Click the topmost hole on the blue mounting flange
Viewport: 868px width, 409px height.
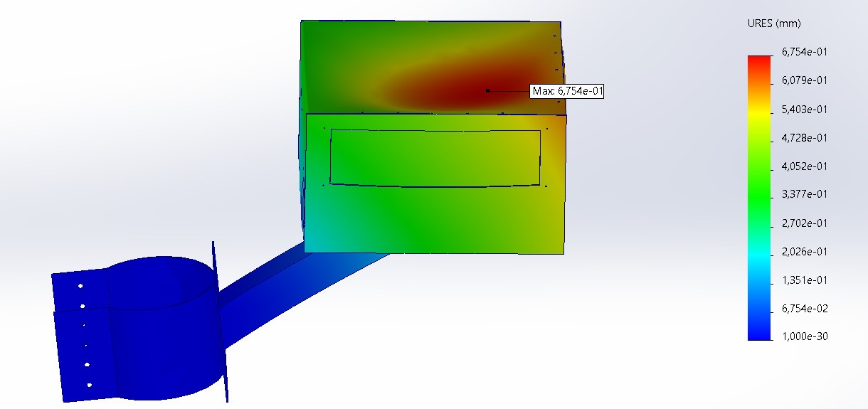[x=80, y=286]
